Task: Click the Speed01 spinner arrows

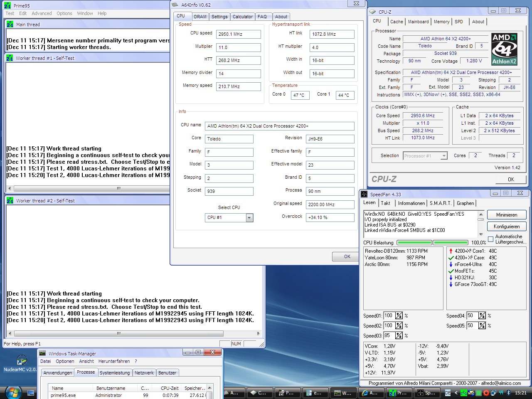Action: pos(399,315)
